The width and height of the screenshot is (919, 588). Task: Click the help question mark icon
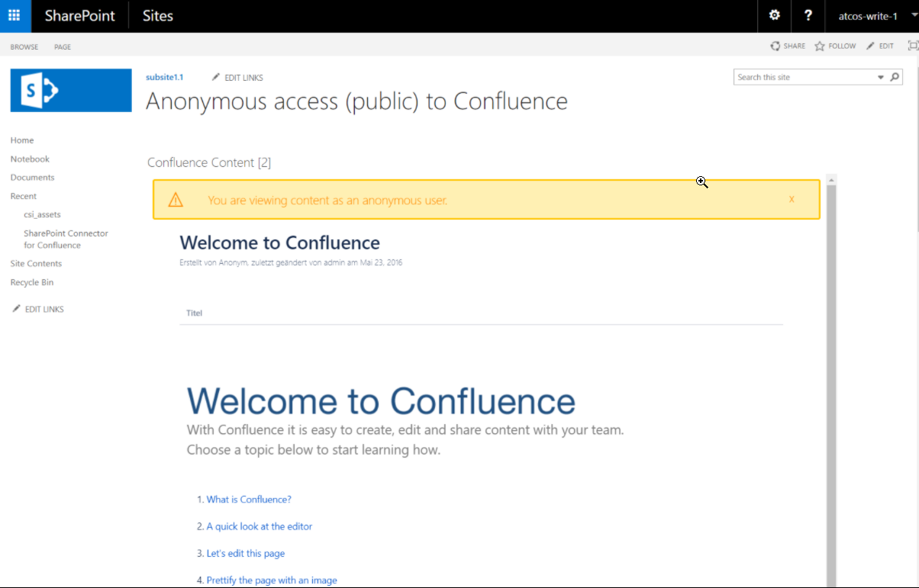tap(808, 15)
